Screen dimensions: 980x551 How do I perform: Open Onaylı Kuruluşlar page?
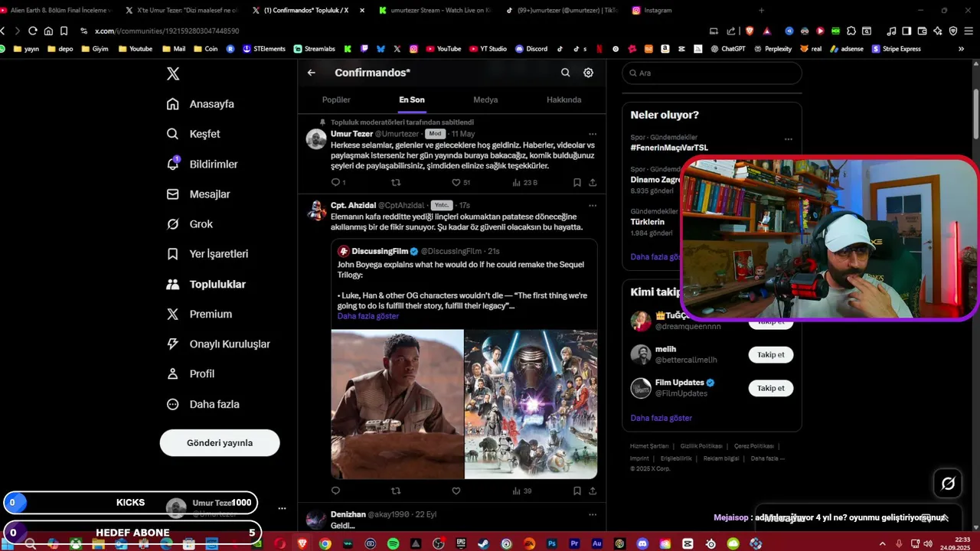coord(219,344)
